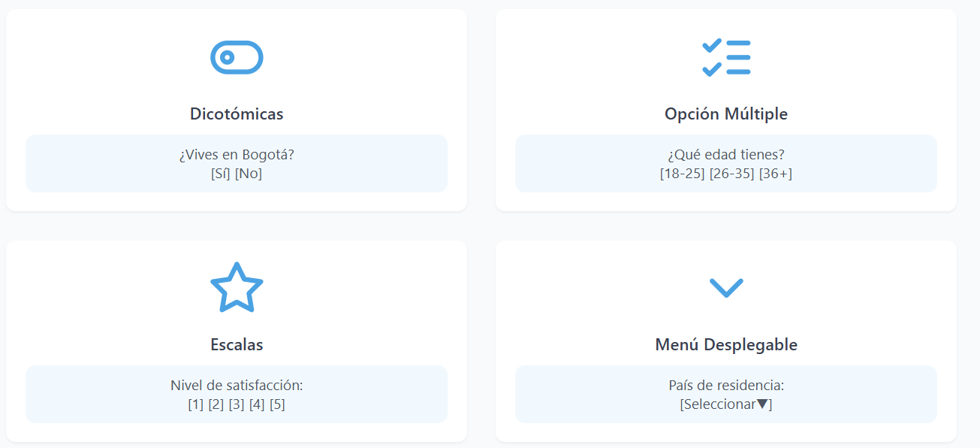980x448 pixels.
Task: Click the Escalas heading
Action: (x=237, y=345)
